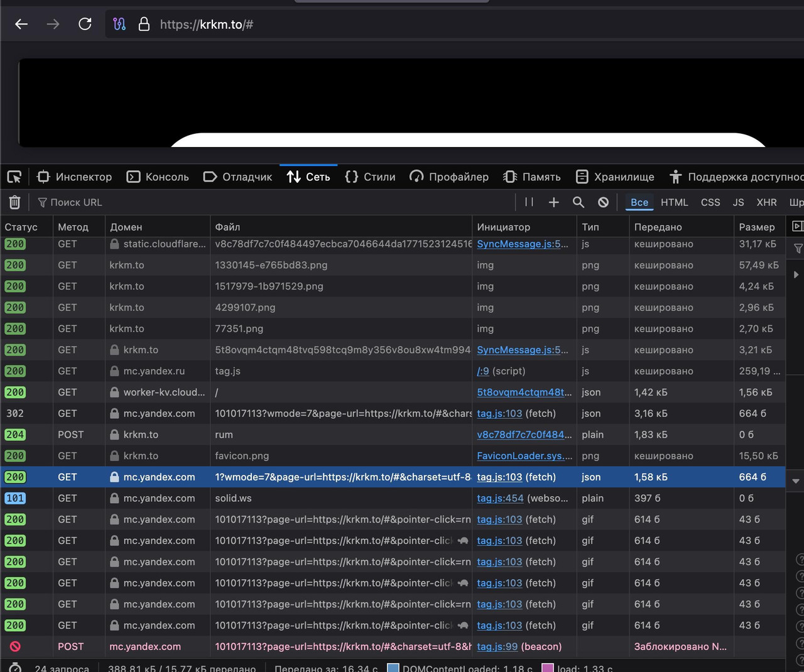This screenshot has width=804, height=672.
Task: Open network search with magnifier icon
Action: point(579,202)
